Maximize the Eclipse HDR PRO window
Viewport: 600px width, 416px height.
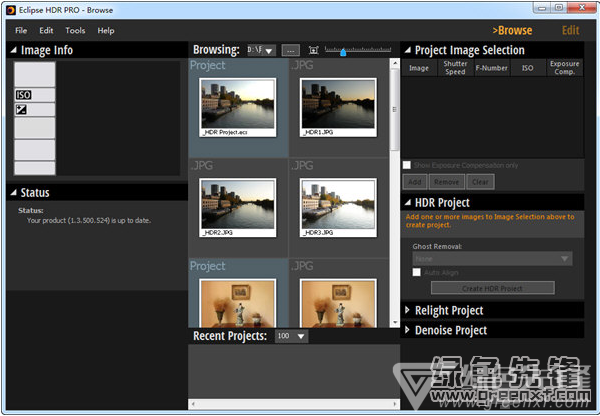click(x=559, y=8)
